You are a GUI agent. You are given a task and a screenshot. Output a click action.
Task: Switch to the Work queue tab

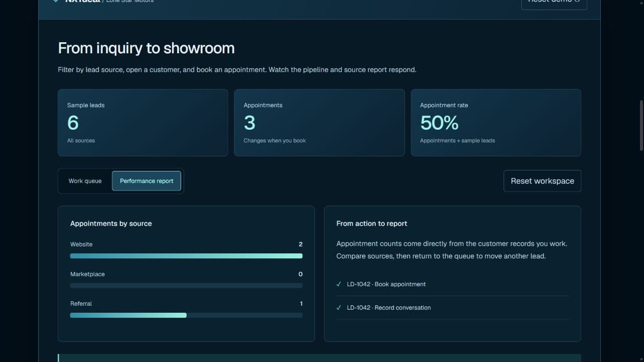tap(85, 181)
